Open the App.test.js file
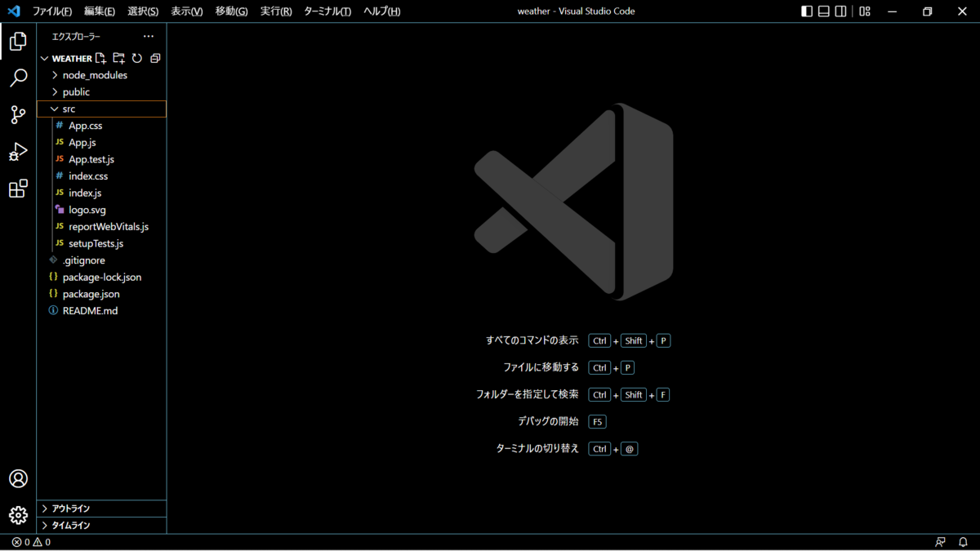980x551 pixels. [101, 159]
